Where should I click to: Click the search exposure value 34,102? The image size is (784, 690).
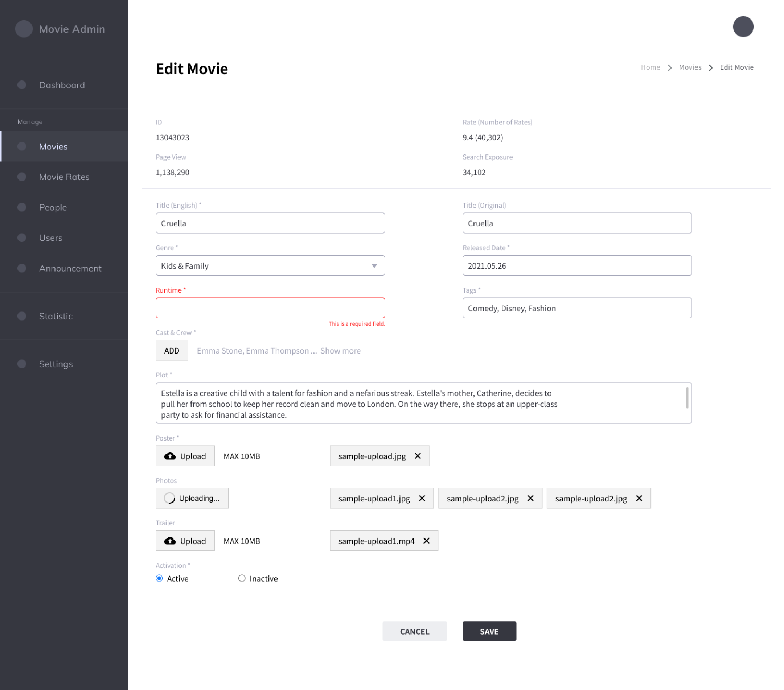tap(474, 172)
